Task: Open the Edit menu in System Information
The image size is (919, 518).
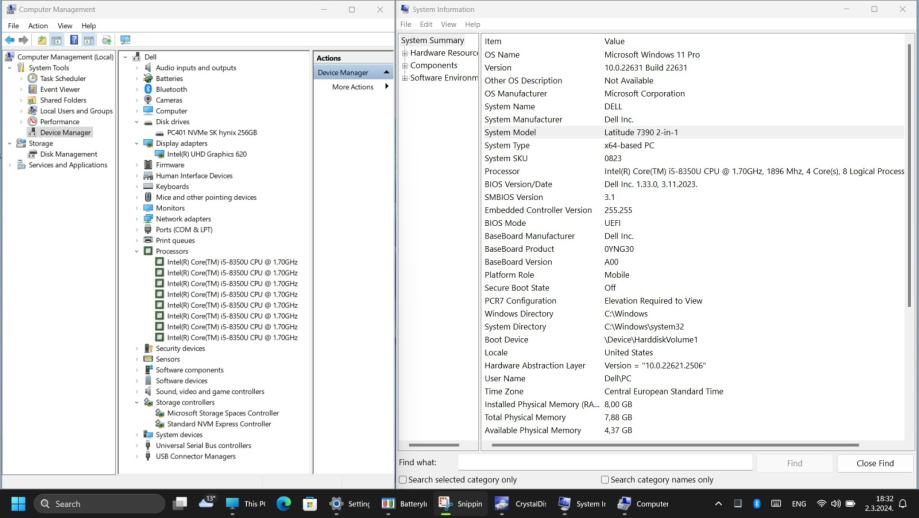Action: [426, 25]
